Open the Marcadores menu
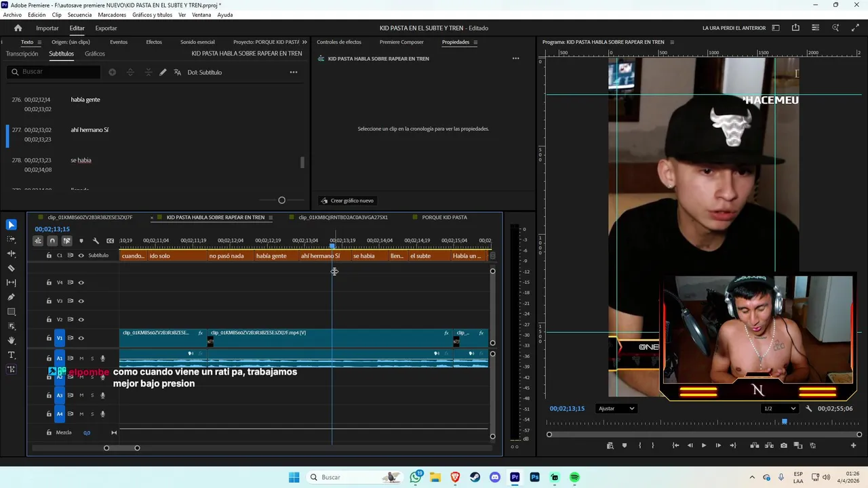Screen dimensions: 868x488 coord(112,15)
